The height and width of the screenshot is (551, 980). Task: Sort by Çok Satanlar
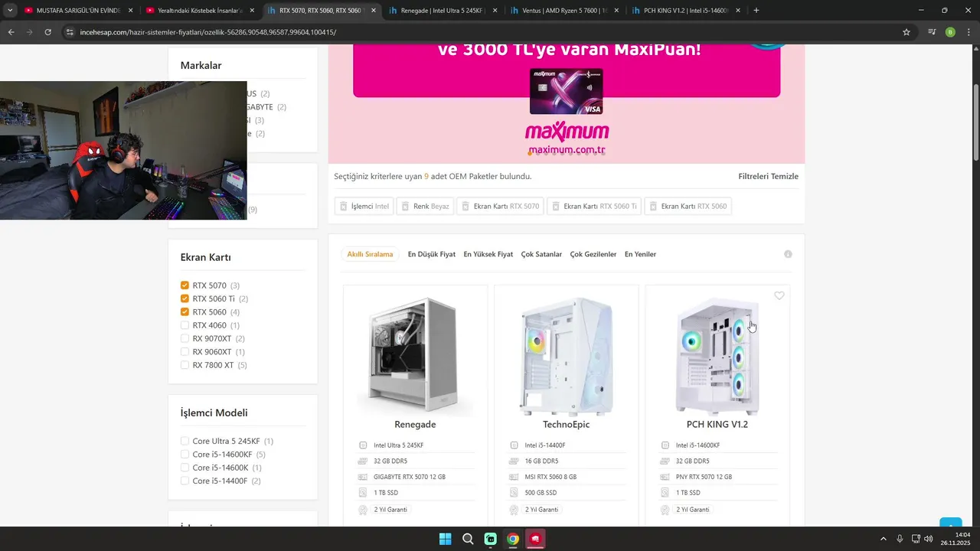[541, 254]
